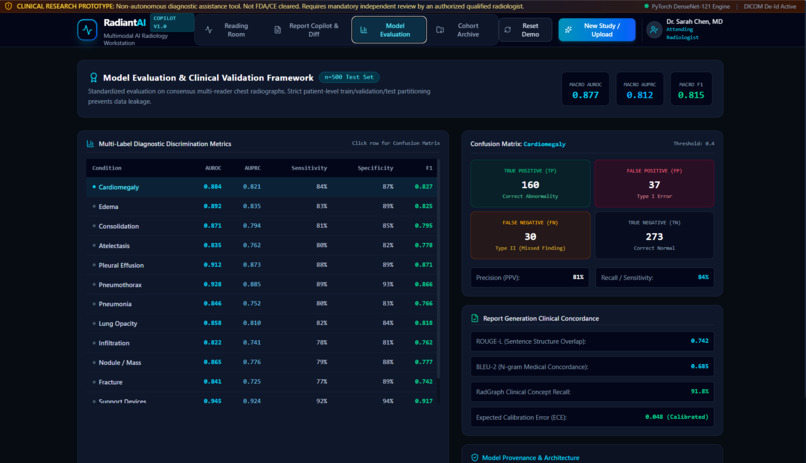Click the Precision (PPV) 81% box

point(530,277)
